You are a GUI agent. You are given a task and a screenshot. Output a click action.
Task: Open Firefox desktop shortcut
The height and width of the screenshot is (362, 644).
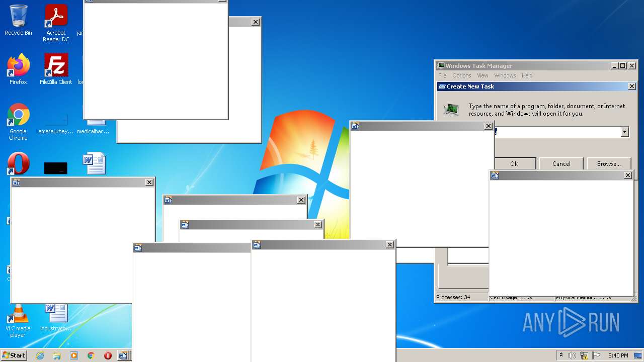pyautogui.click(x=18, y=69)
